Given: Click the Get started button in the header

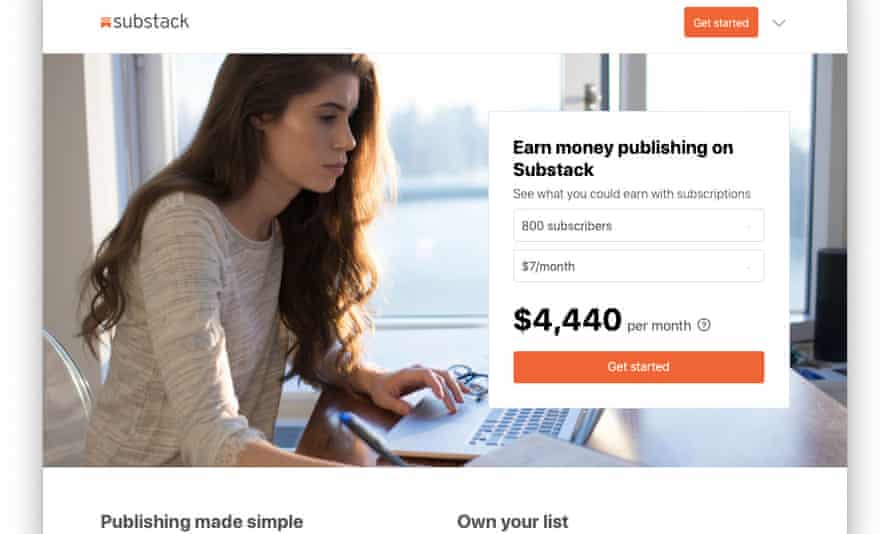Looking at the screenshot, I should 721,23.
